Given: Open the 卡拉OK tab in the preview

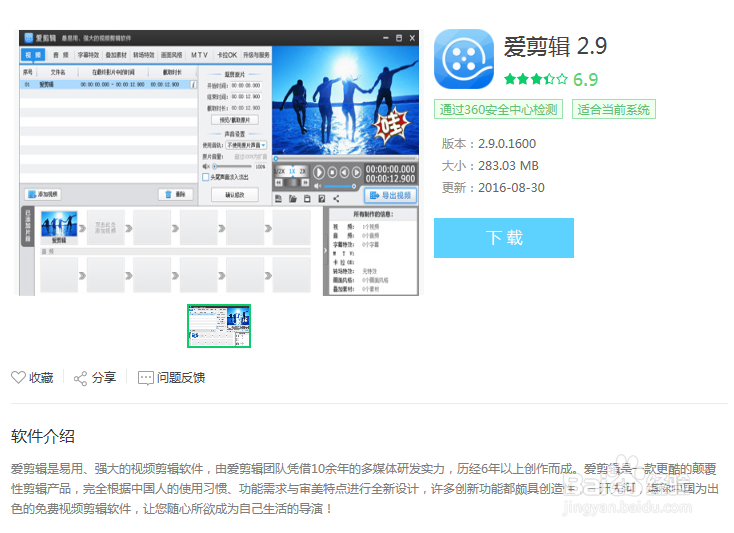Looking at the screenshot, I should pyautogui.click(x=227, y=55).
